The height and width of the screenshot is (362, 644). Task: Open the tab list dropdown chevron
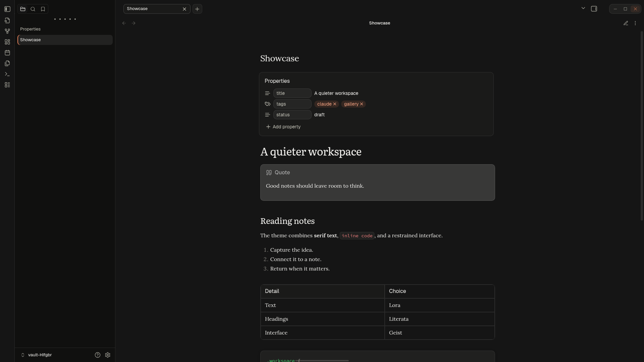pos(583,8)
